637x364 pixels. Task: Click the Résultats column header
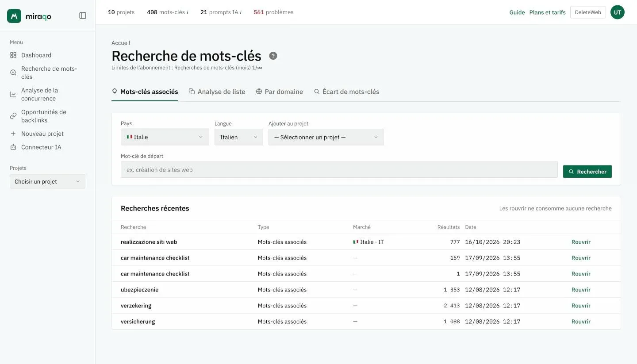click(449, 227)
